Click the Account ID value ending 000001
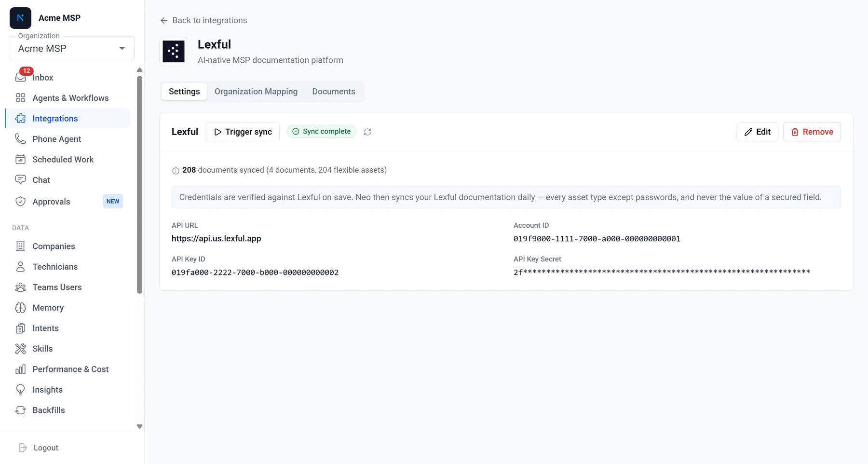868x464 pixels. [x=597, y=238]
